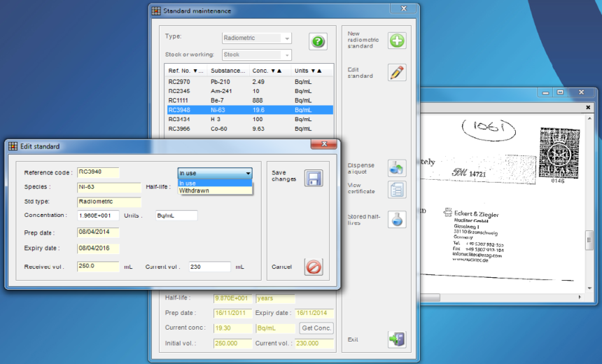Open the Type dropdown showing Radiometric

[257, 38]
